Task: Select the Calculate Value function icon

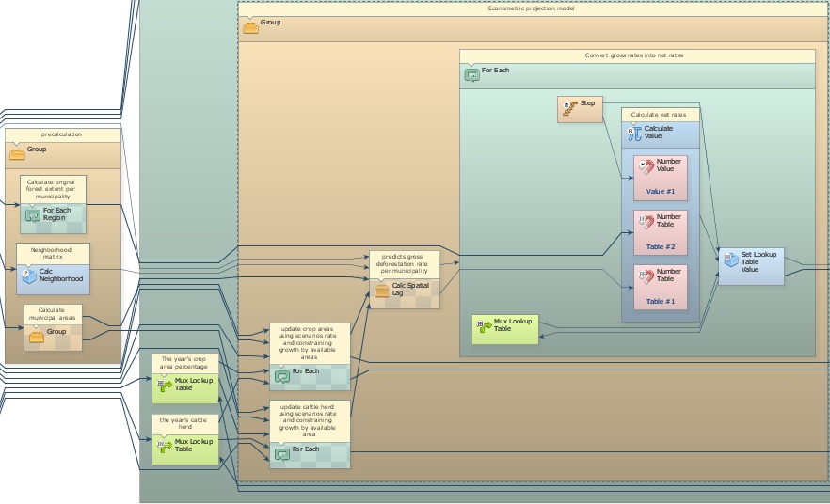Action: [x=634, y=134]
